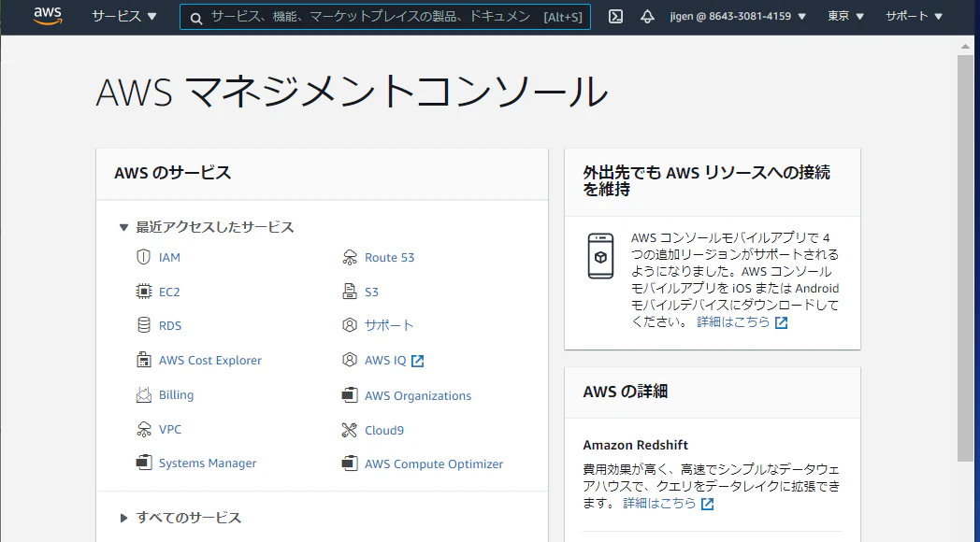
Task: Click external link icon under Amazon Redshift
Action: point(708,504)
